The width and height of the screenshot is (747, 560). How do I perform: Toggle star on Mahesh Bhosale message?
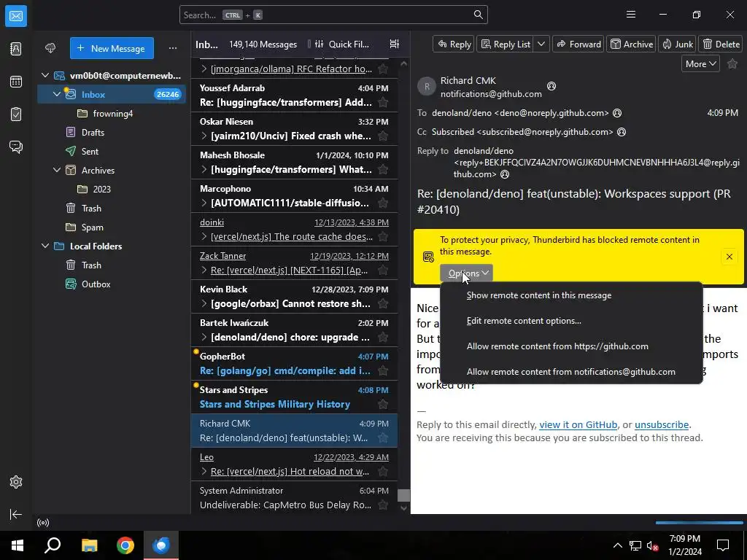point(382,169)
